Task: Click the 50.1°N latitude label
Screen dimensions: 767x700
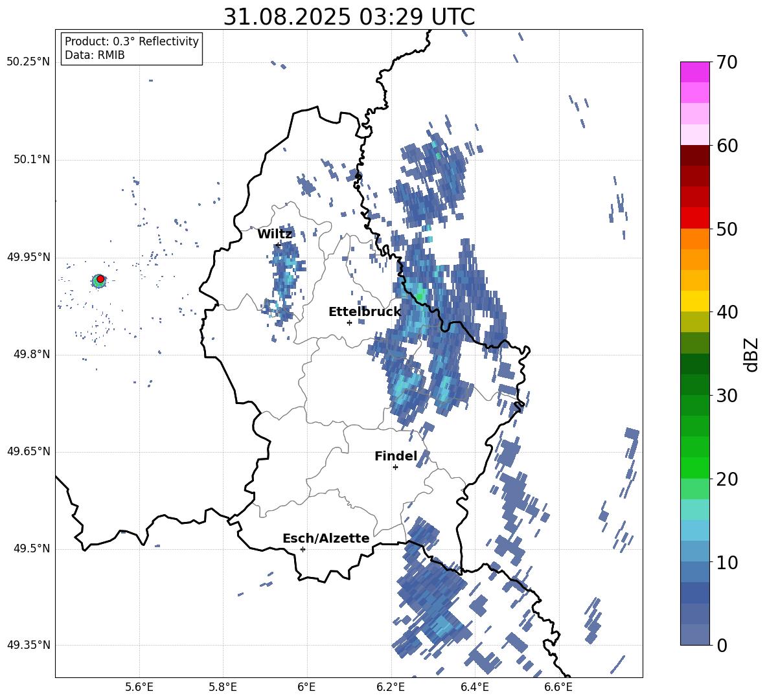Action: (x=31, y=160)
